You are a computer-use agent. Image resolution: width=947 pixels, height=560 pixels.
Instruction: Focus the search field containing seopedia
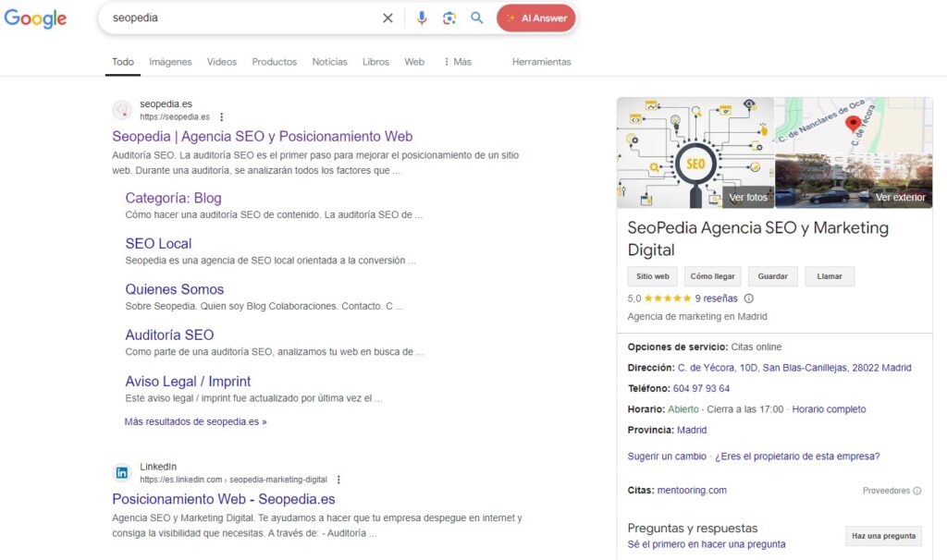241,18
